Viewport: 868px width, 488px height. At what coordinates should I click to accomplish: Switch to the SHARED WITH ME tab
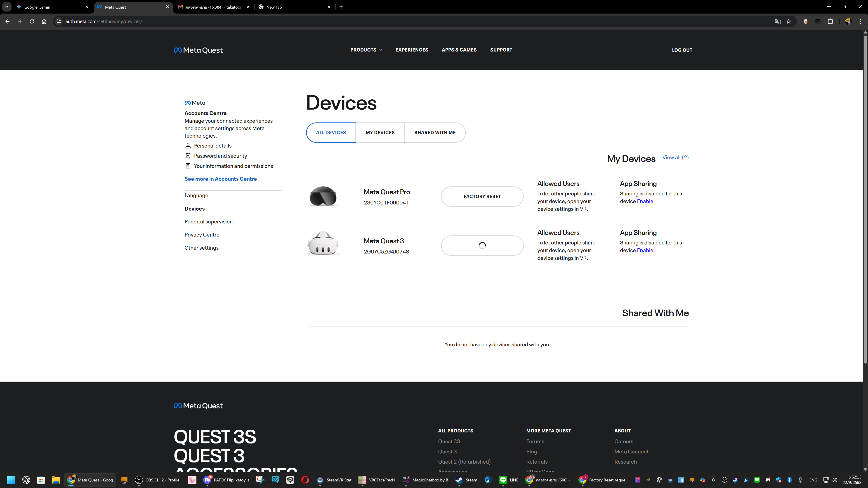[x=435, y=132]
